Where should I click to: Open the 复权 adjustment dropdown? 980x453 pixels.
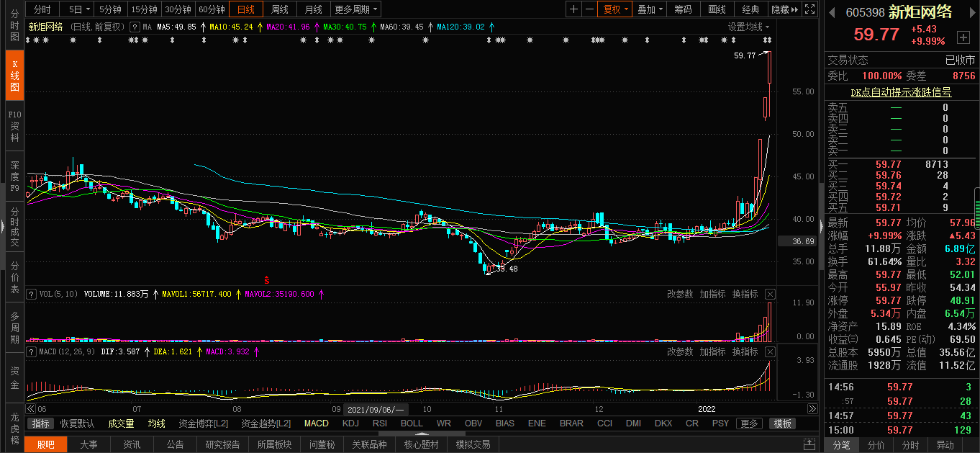click(x=616, y=9)
